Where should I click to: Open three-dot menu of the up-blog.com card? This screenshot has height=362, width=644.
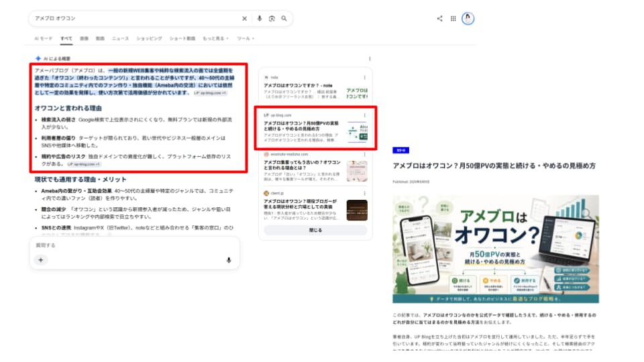click(x=364, y=115)
